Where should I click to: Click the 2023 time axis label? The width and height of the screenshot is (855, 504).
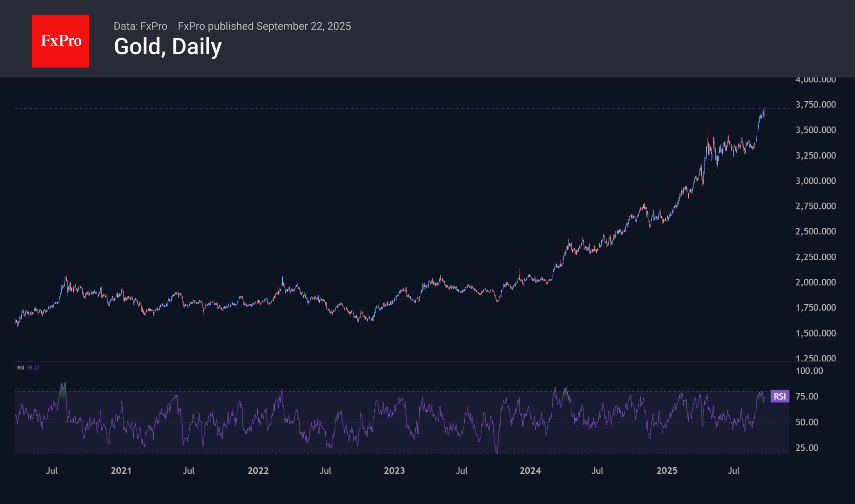pos(394,471)
